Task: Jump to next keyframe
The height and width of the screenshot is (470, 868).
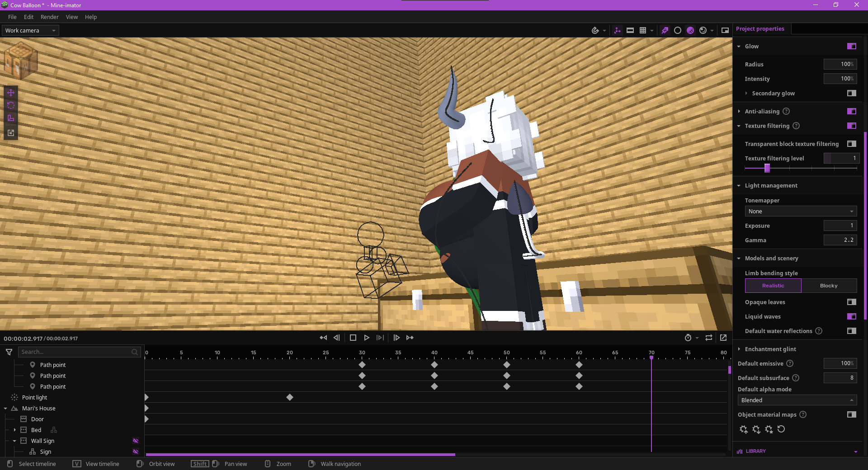Action: point(410,338)
